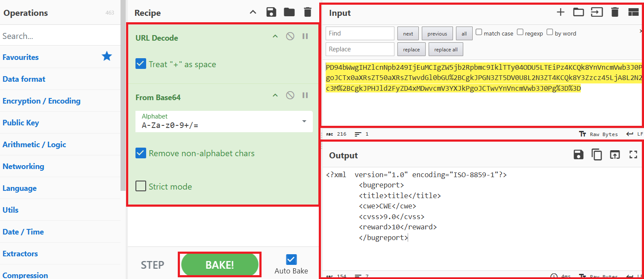The height and width of the screenshot is (279, 644).
Task: Clear the recipe with the trash icon
Action: [x=308, y=12]
